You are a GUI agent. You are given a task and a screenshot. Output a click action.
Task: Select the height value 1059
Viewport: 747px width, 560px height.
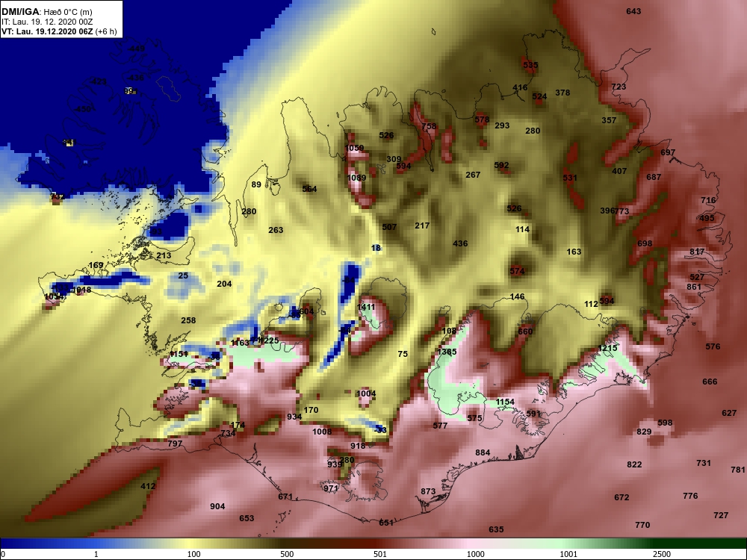354,148
